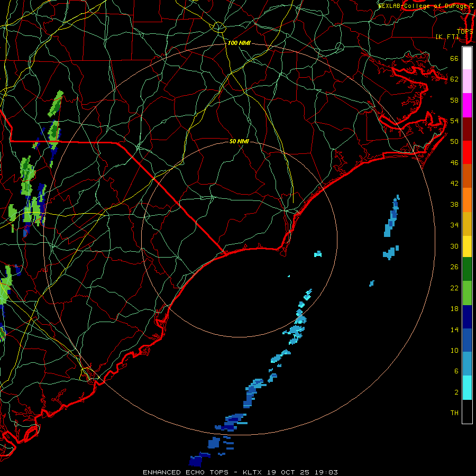
Task: Click the legend value 66
Action: [x=454, y=59]
